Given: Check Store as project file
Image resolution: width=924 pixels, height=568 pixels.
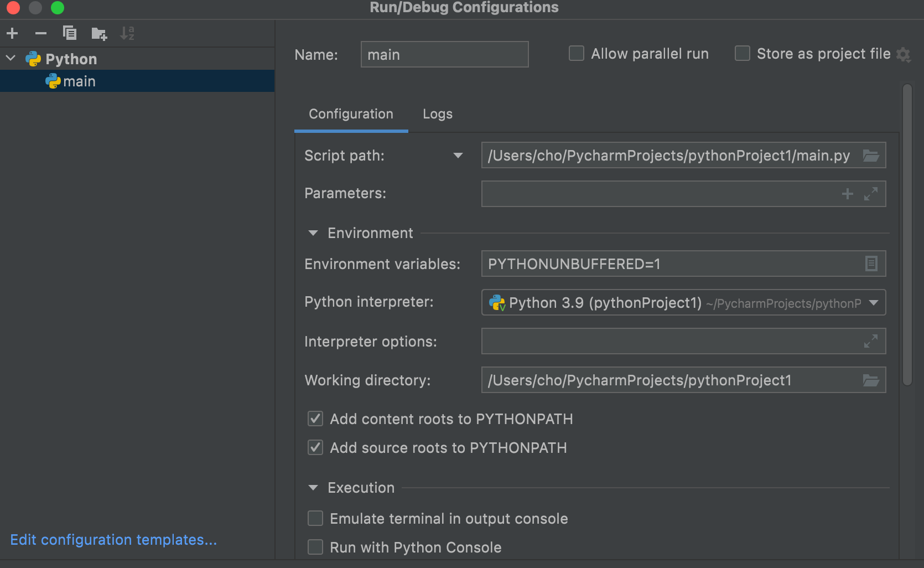Looking at the screenshot, I should tap(742, 54).
